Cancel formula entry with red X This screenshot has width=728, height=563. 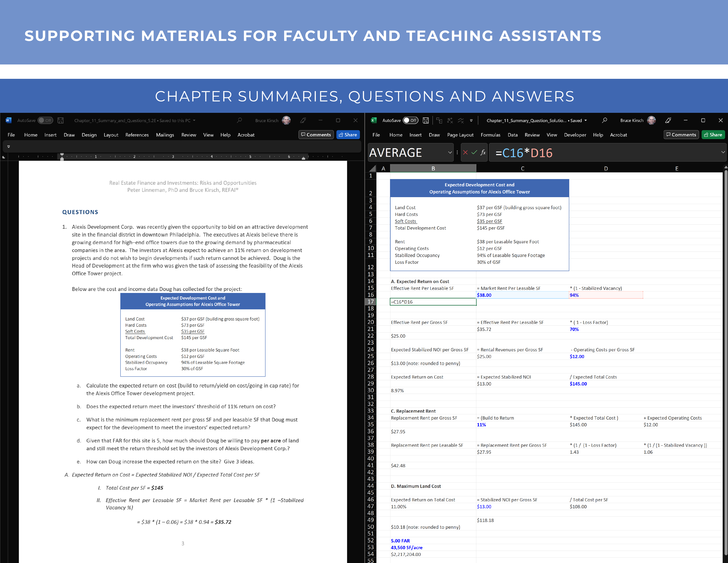coord(465,152)
